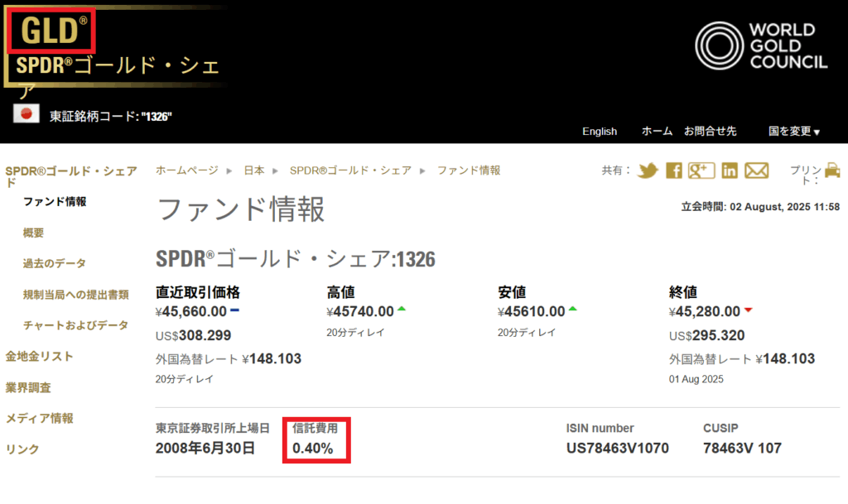Screen dimensions: 848x504
Task: Share on LinkedIn icon
Action: point(730,170)
